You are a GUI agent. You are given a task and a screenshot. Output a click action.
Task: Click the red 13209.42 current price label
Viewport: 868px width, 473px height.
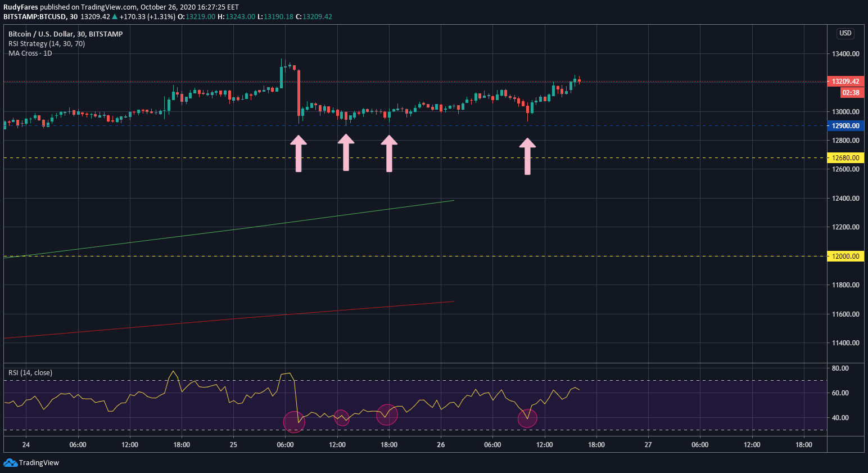pos(846,82)
